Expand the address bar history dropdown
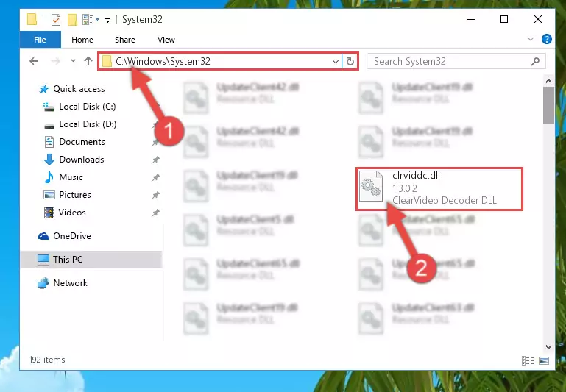 pos(336,61)
